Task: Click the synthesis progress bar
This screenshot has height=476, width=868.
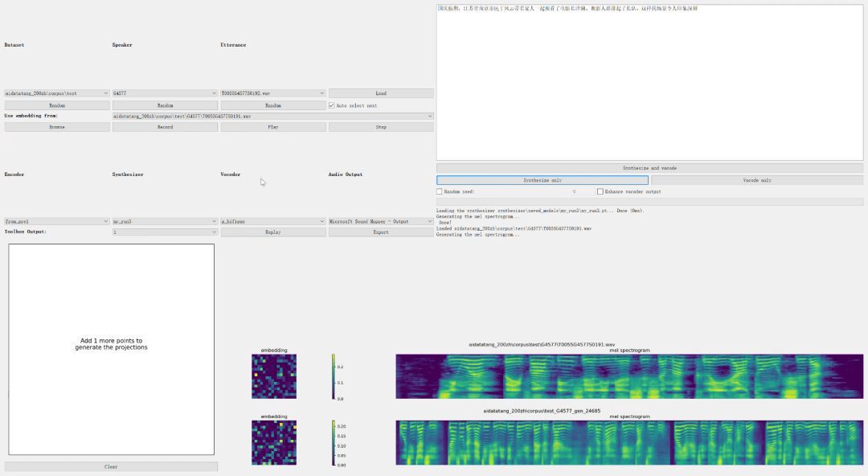Action: pyautogui.click(x=649, y=202)
